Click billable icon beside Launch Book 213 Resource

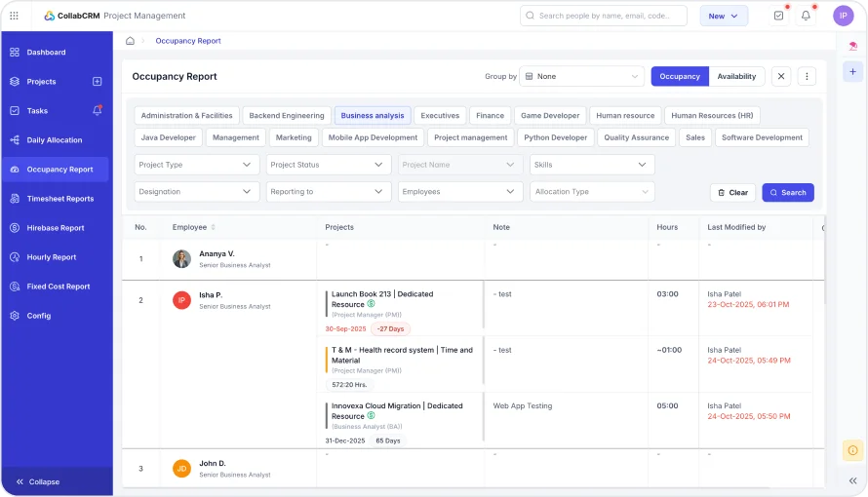pyautogui.click(x=371, y=304)
